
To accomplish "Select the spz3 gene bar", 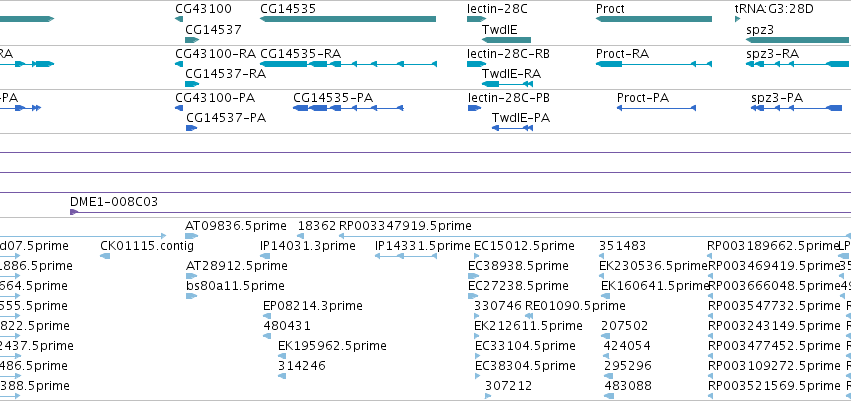I will [x=798, y=40].
